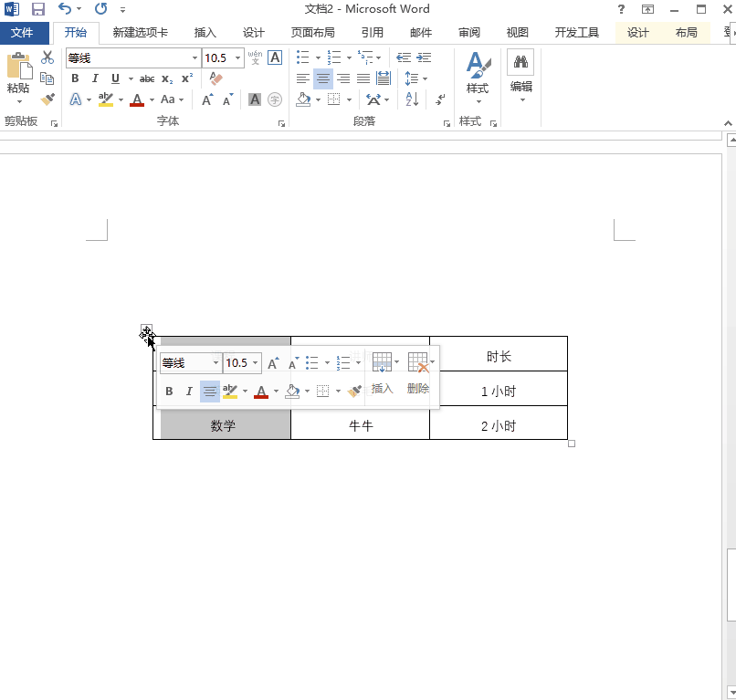Open mini toolbar font size dropdown

coord(256,362)
